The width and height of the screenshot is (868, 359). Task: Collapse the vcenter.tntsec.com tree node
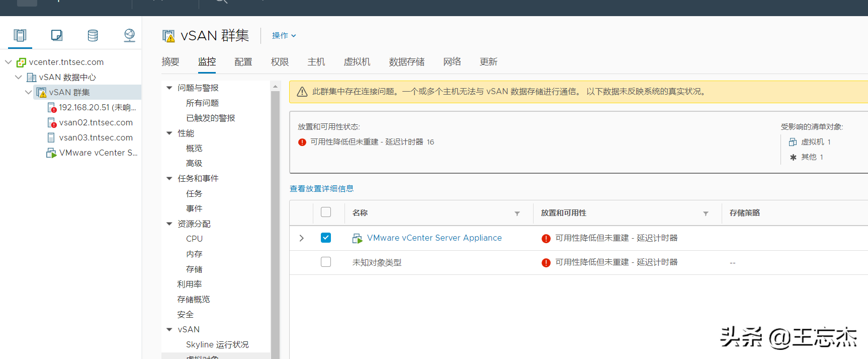[9, 62]
